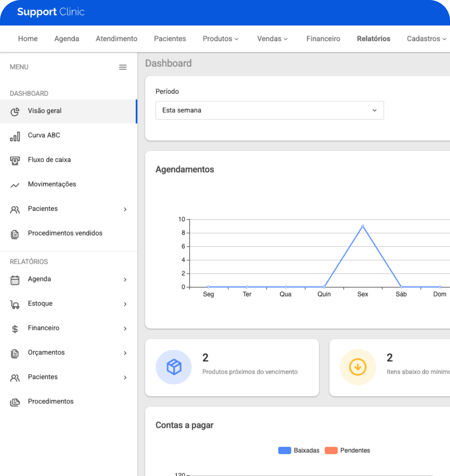Go to Atendimento in the top menu

pyautogui.click(x=116, y=39)
